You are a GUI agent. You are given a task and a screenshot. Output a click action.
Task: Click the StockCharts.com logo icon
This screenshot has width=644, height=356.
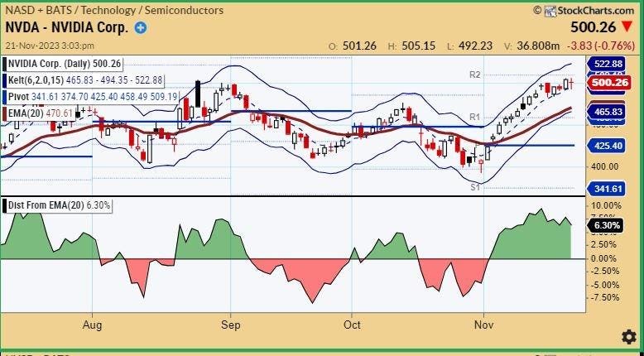[539, 11]
